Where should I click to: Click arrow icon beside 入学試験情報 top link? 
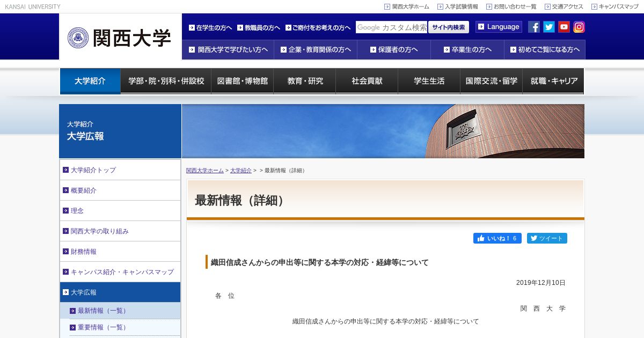[x=440, y=6]
